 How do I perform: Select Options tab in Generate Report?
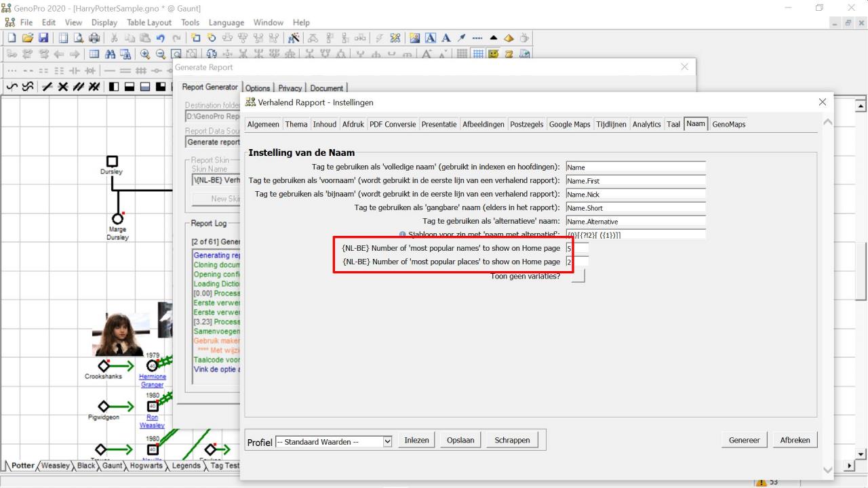tap(258, 88)
